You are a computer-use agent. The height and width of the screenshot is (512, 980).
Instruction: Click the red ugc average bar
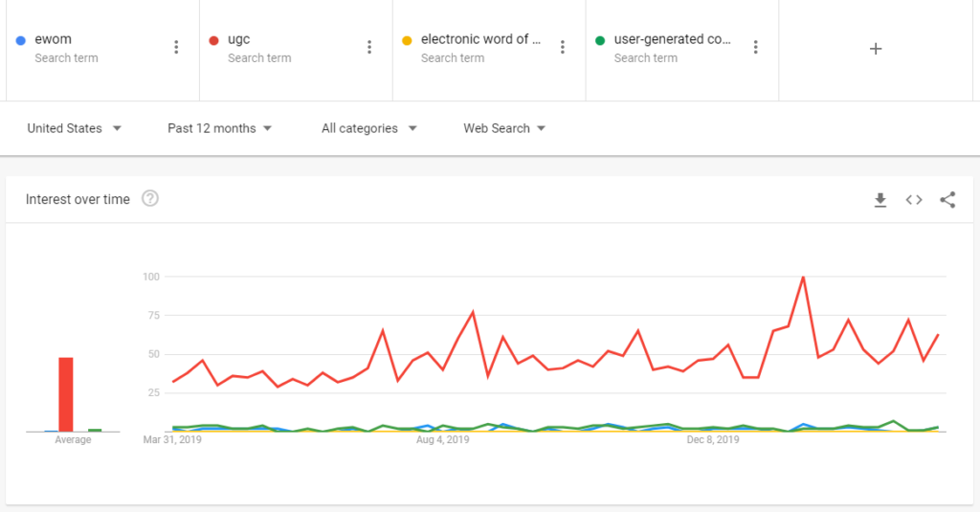pos(66,394)
